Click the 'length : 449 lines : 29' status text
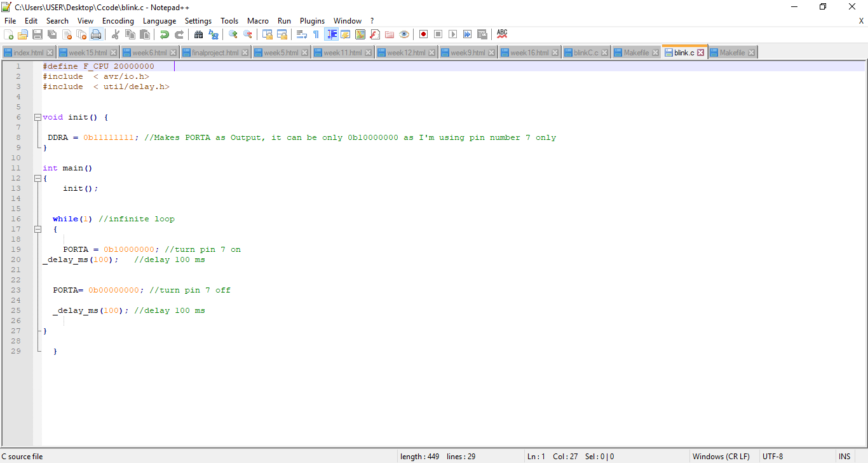 tap(438, 457)
